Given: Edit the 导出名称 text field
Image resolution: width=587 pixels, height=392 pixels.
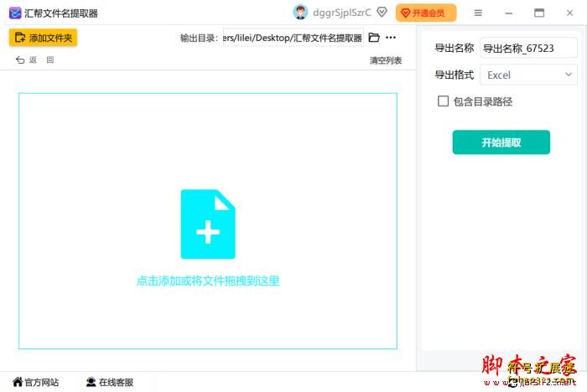Looking at the screenshot, I should (x=528, y=48).
